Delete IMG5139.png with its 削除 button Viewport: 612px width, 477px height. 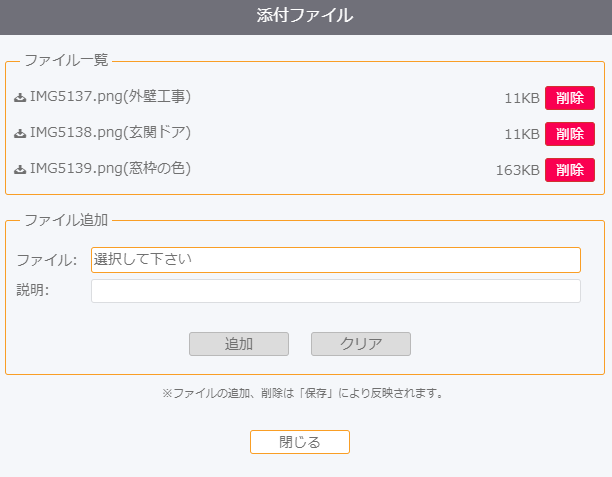[570, 170]
